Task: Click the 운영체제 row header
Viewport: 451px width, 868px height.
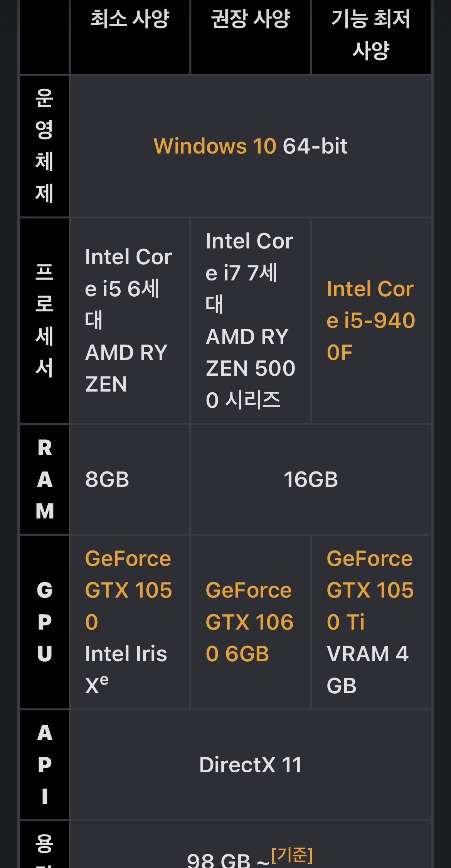Action: point(44,146)
